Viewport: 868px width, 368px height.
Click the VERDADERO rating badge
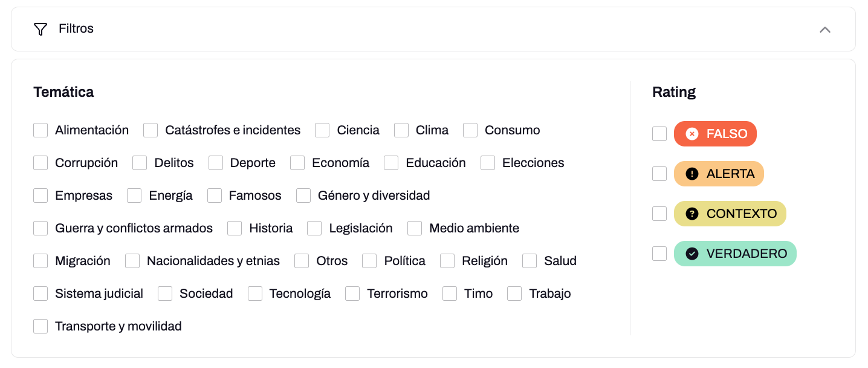(x=735, y=254)
